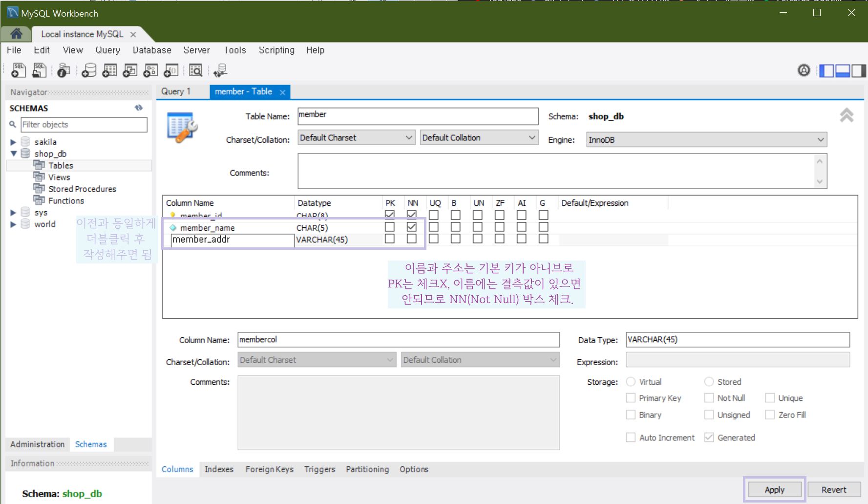868x504 pixels.
Task: Uncheck NN box for member_name row
Action: tap(412, 227)
